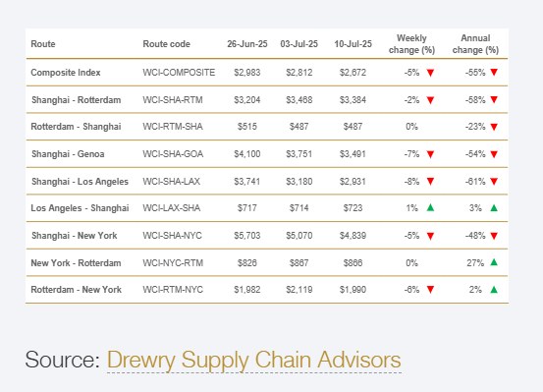543x392 pixels.
Task: Click red arrow beside Composite Index annual -55%
Action: coord(494,72)
